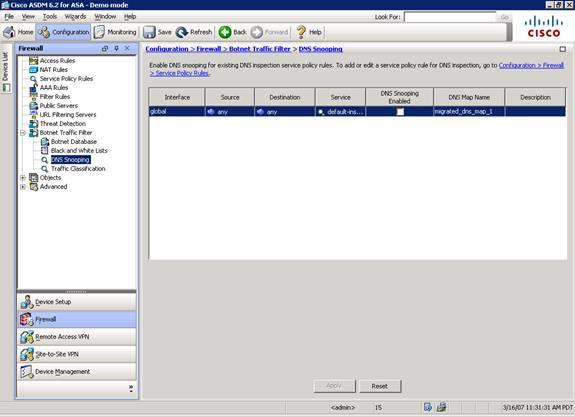Click the green Back arrow icon
The image size is (575, 417).
(225, 32)
